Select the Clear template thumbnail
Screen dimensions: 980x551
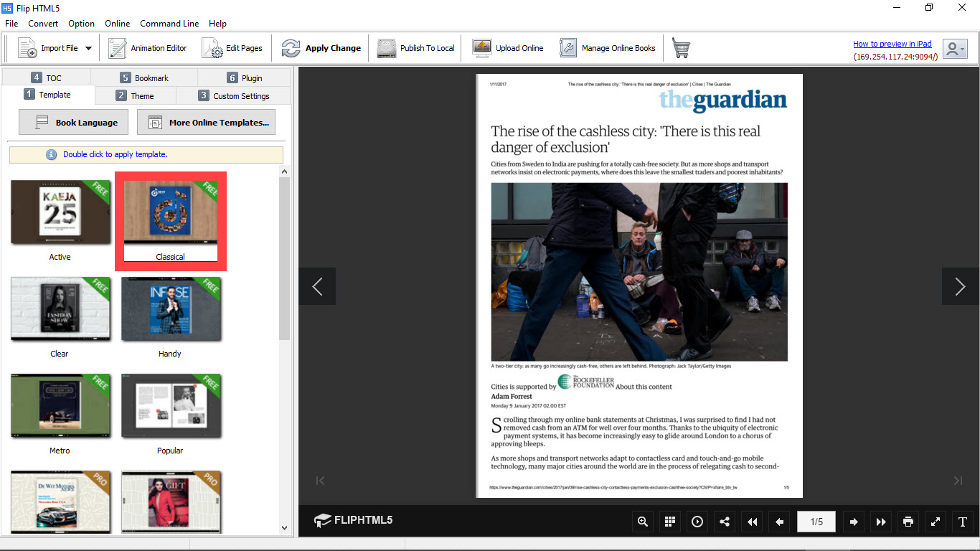pos(60,309)
